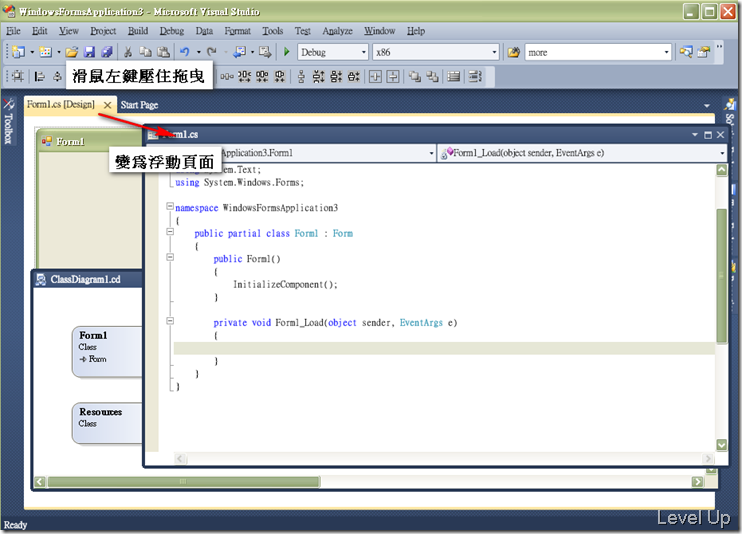Click the Navigate Forward icon
The width and height of the screenshot is (742, 534).
[x=265, y=52]
